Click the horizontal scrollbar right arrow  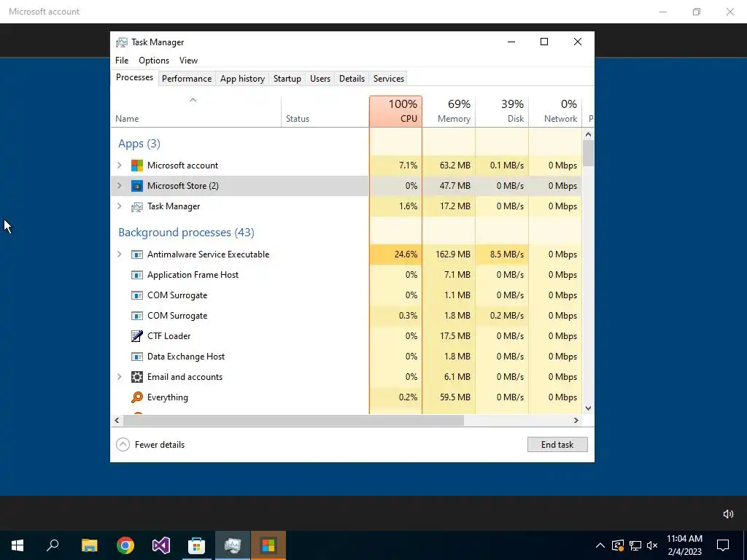click(576, 421)
